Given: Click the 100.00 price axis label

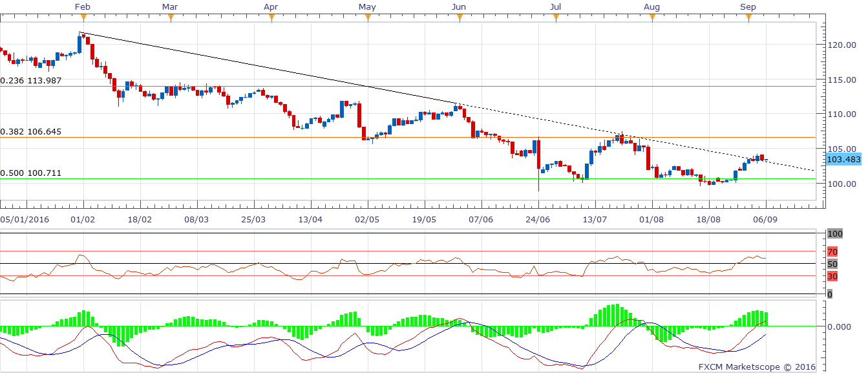Looking at the screenshot, I should click(x=843, y=184).
